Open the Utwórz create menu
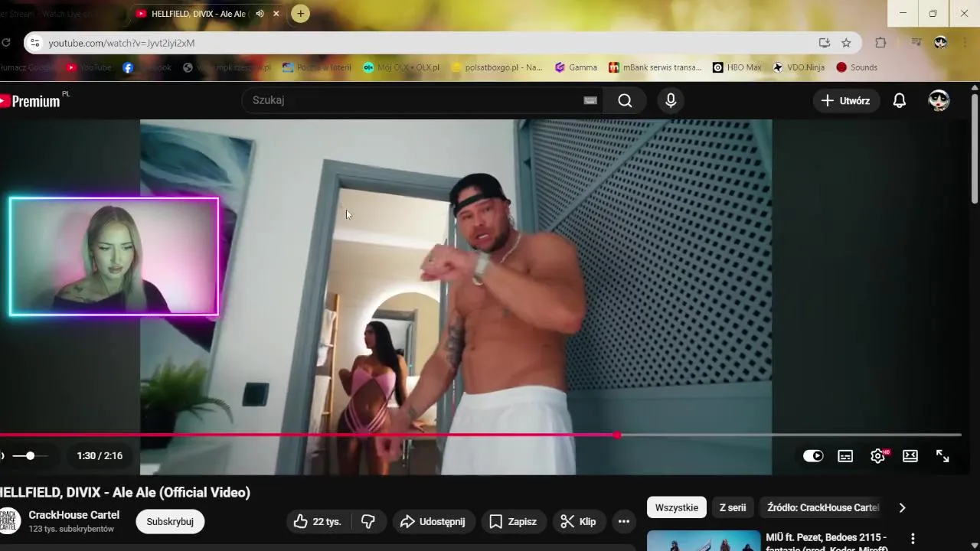Image resolution: width=980 pixels, height=551 pixels. [x=846, y=100]
